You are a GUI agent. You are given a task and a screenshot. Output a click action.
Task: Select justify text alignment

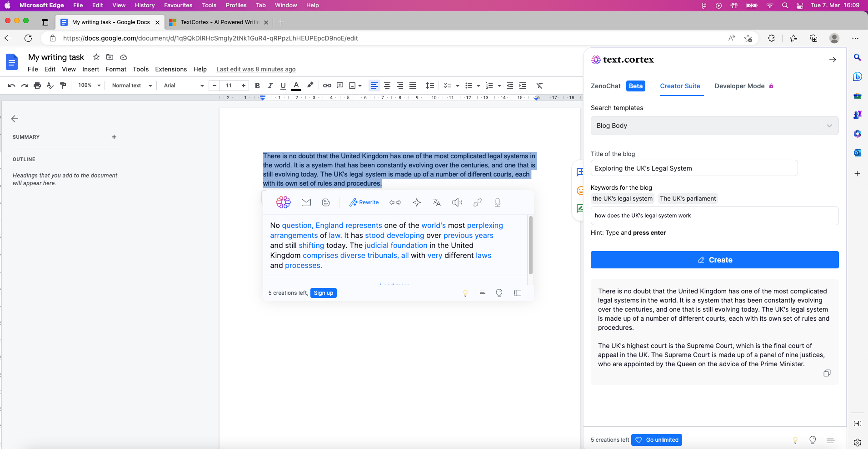pyautogui.click(x=413, y=86)
